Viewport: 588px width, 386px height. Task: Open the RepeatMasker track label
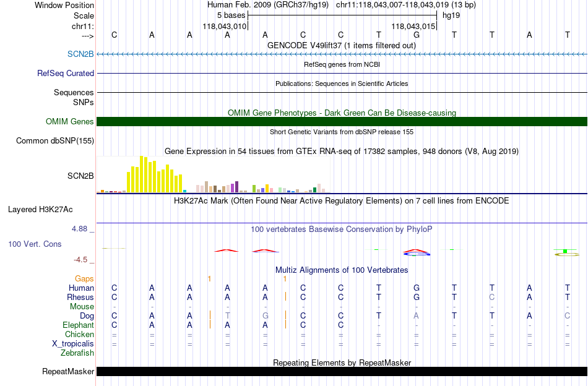pyautogui.click(x=68, y=371)
